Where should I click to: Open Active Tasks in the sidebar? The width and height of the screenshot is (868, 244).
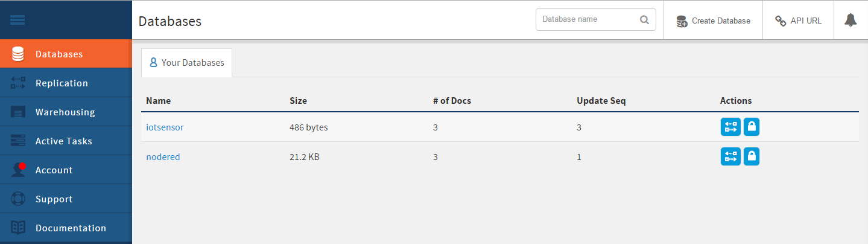(x=66, y=141)
